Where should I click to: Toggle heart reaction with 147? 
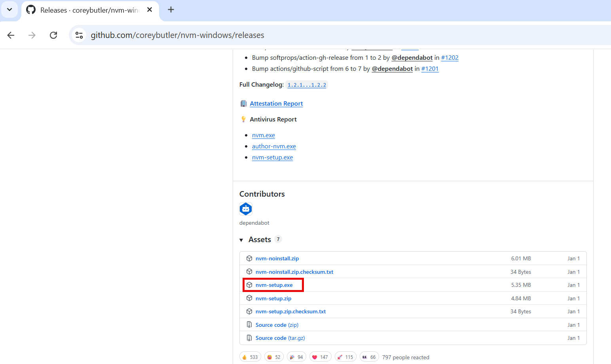point(321,357)
